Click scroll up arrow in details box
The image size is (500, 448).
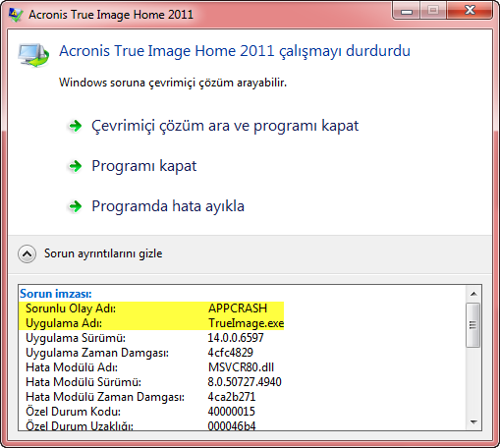coord(473,294)
